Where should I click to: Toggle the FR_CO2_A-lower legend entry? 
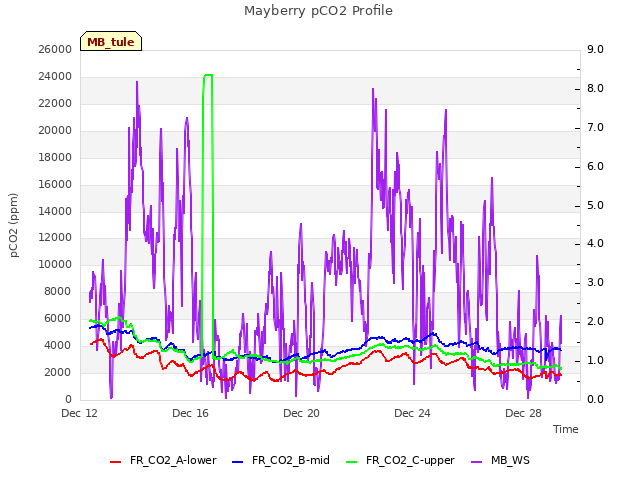(163, 460)
